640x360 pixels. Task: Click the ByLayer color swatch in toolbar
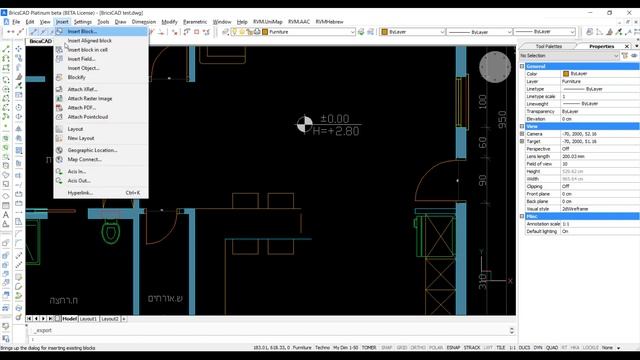click(384, 31)
